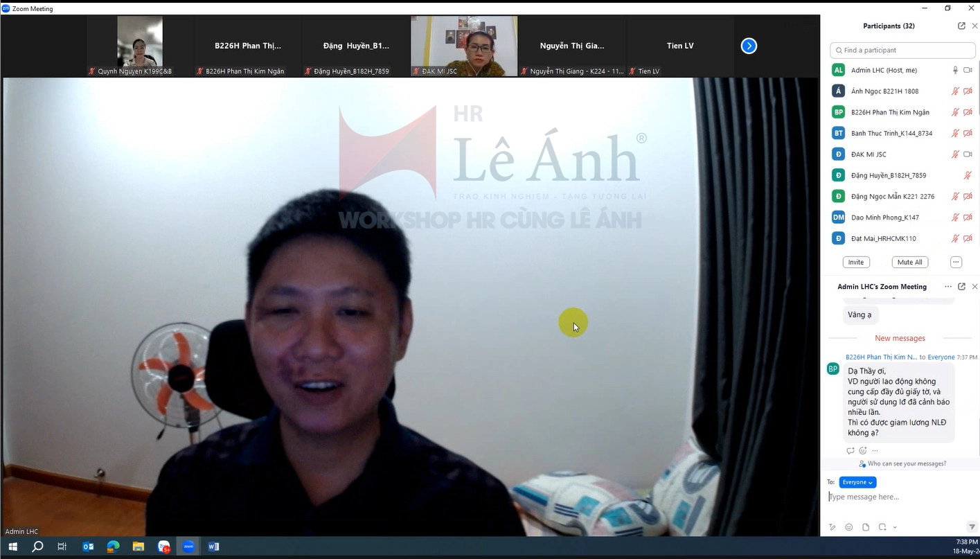Open emoji picker in chat toolbar
This screenshot has width=980, height=559.
[x=849, y=527]
